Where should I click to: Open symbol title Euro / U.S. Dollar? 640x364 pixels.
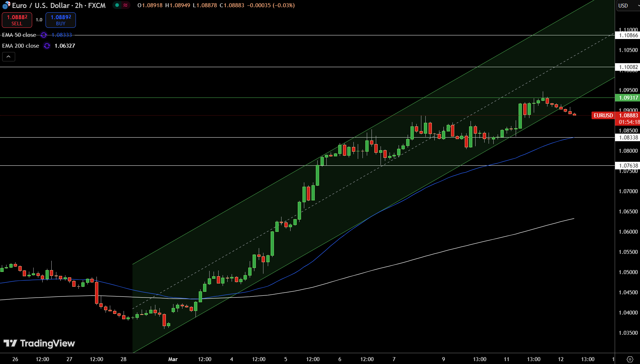[x=41, y=5]
